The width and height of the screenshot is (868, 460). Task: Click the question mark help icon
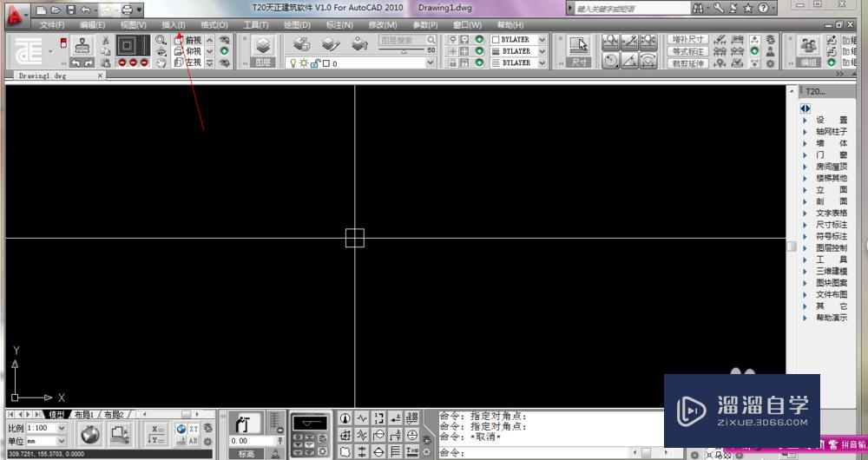pyautogui.click(x=763, y=9)
